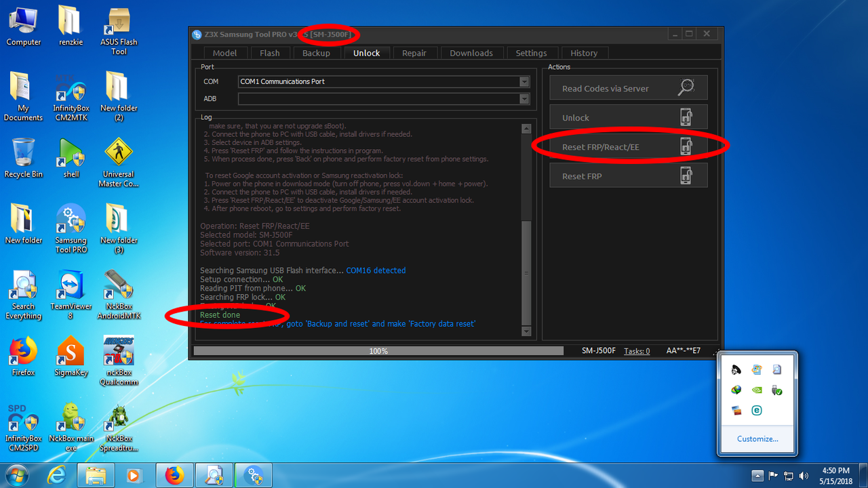The width and height of the screenshot is (868, 488).
Task: Click the log scrollbar up arrow
Action: coord(526,129)
